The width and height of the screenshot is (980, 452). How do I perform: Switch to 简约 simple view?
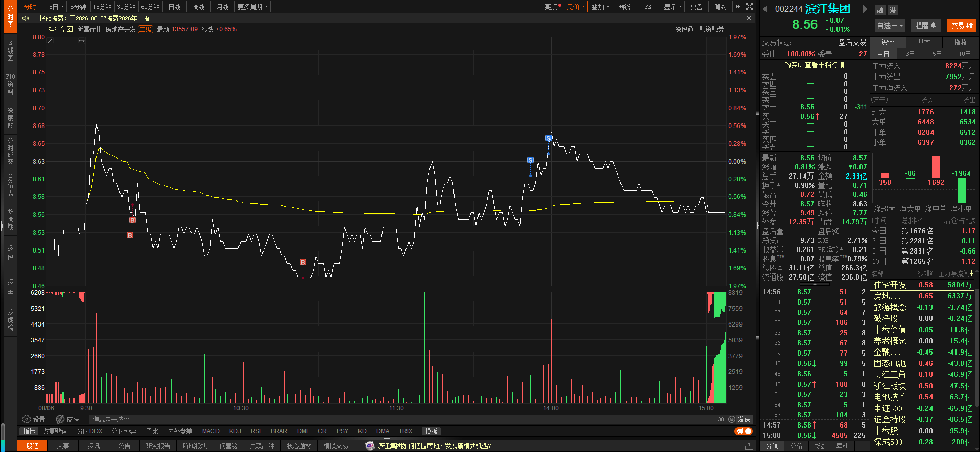(x=720, y=7)
